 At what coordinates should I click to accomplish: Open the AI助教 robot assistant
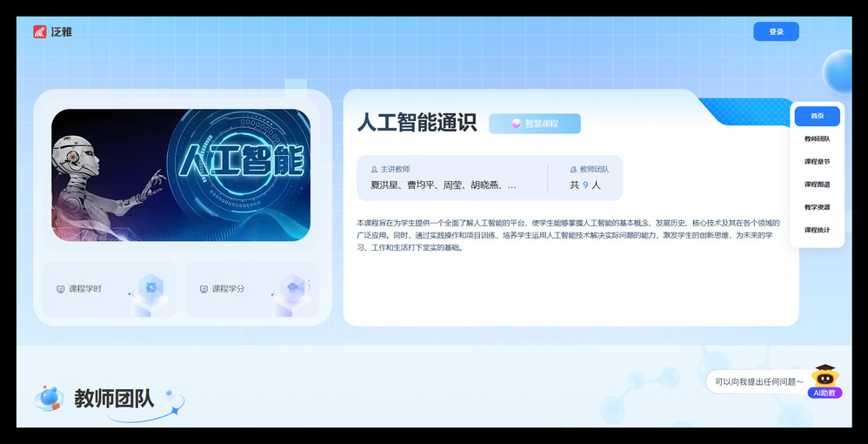pos(825,380)
